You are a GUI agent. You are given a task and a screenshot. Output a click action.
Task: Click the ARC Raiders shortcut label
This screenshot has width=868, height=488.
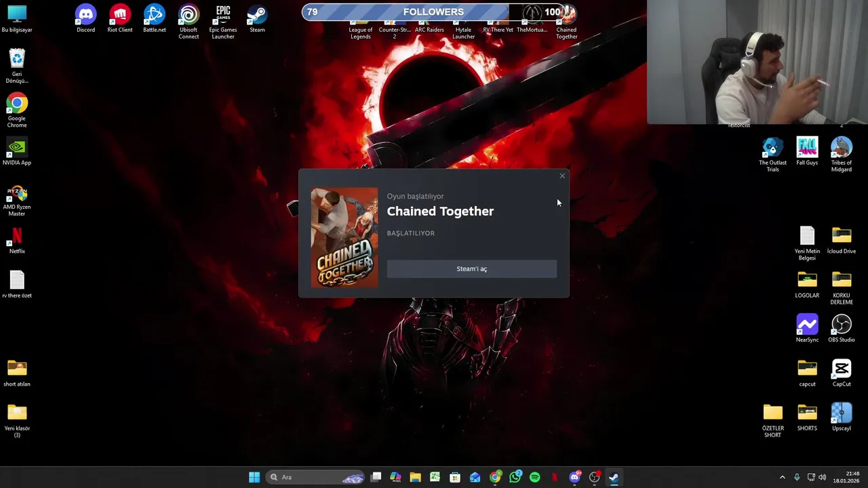pyautogui.click(x=429, y=30)
